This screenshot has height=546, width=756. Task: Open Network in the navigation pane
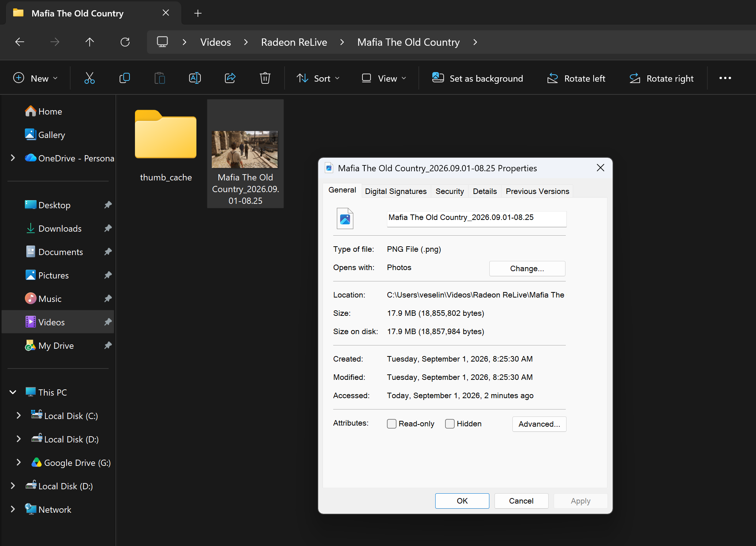pyautogui.click(x=48, y=509)
